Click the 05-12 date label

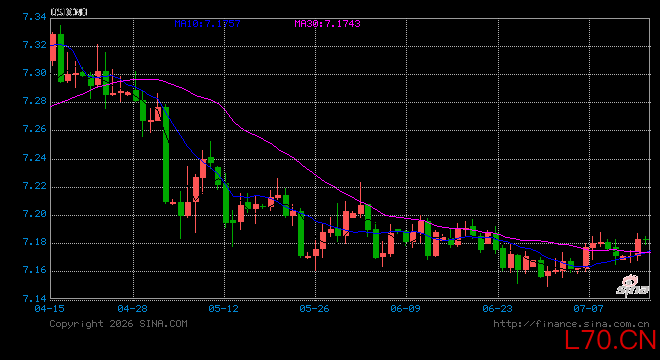(x=224, y=309)
